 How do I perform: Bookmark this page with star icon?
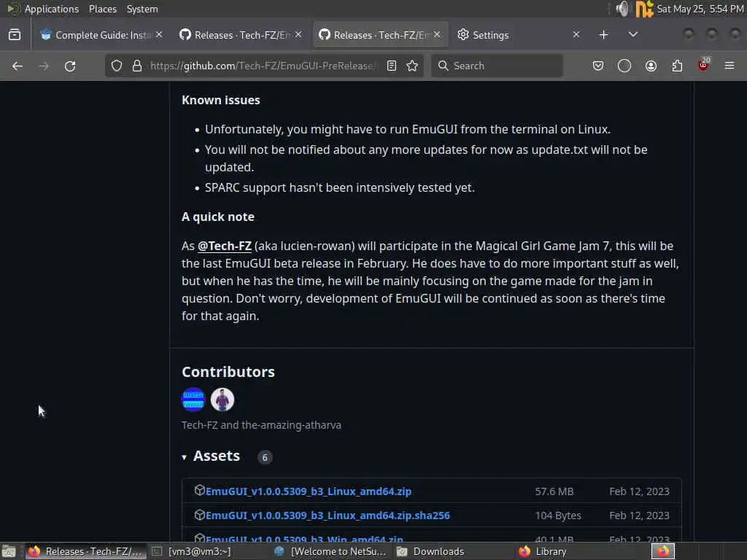click(x=412, y=66)
